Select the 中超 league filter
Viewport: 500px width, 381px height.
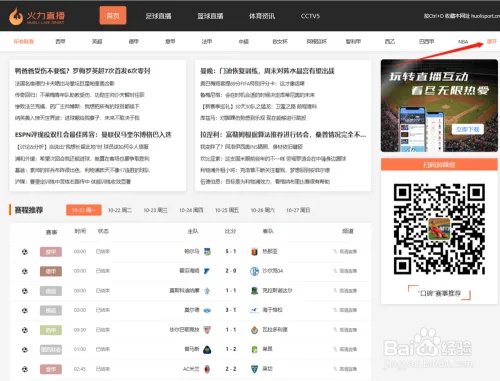click(x=243, y=41)
